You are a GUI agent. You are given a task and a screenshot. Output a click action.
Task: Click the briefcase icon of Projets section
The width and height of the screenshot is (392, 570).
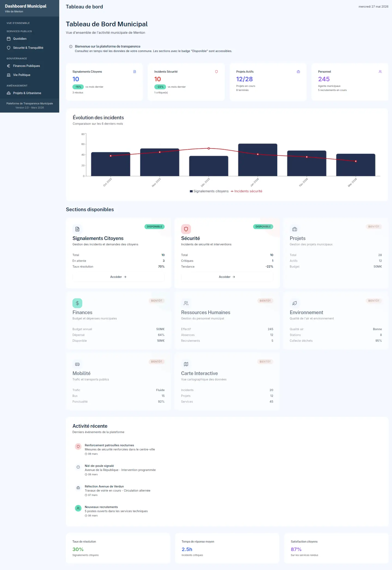(295, 229)
